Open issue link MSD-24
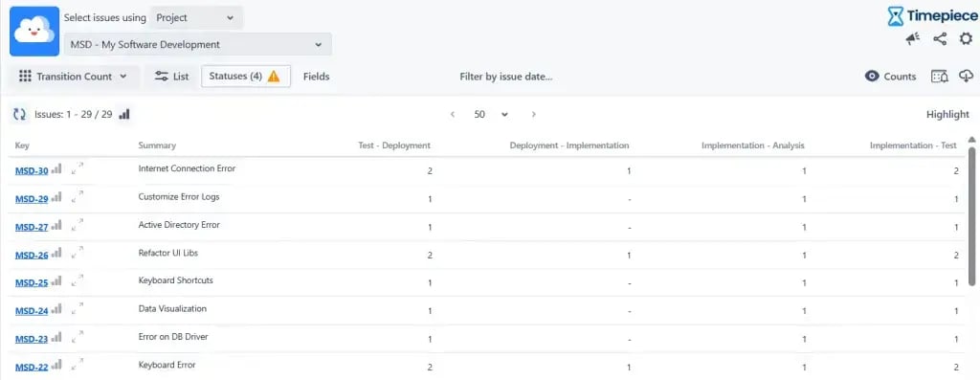Screen dimensions: 980x380 coord(32,311)
